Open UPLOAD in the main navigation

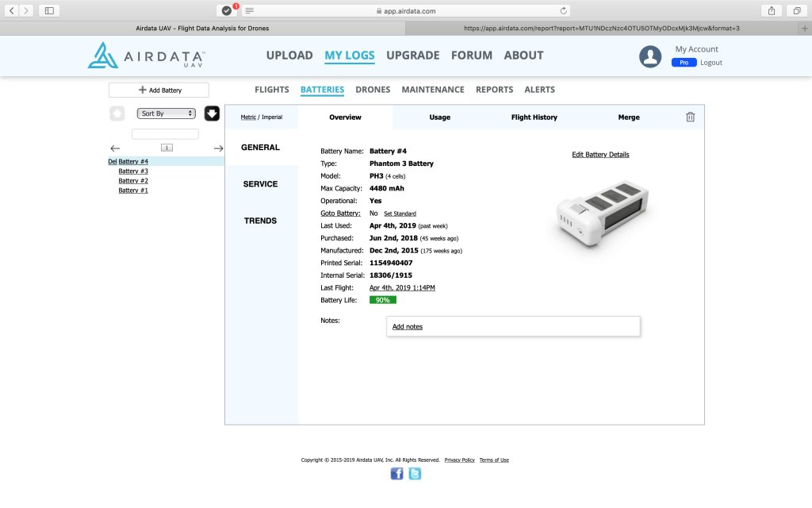pos(289,56)
